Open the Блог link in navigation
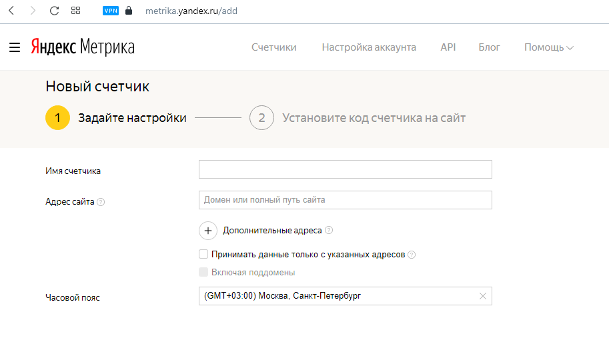 tap(489, 47)
